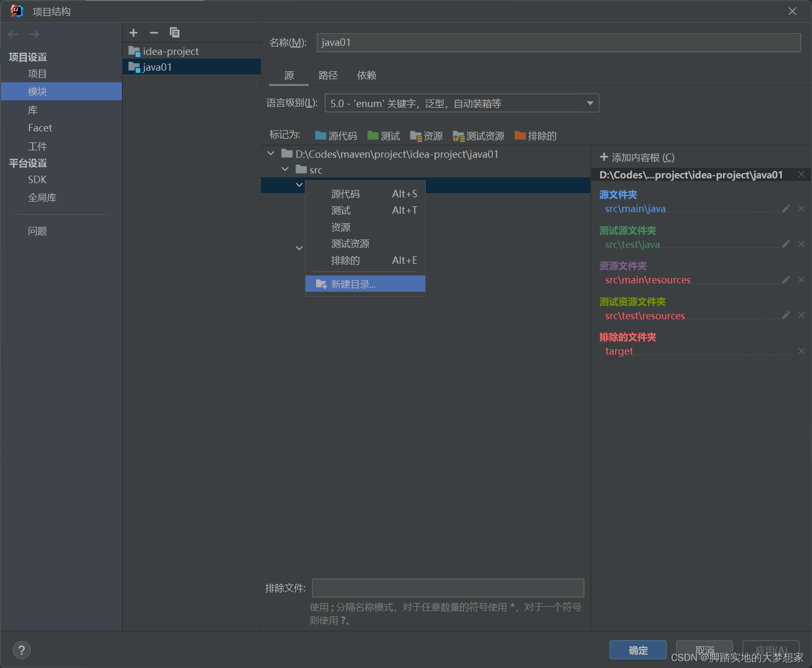Choose 测试 in context menu
812x668 pixels.
[x=365, y=211]
